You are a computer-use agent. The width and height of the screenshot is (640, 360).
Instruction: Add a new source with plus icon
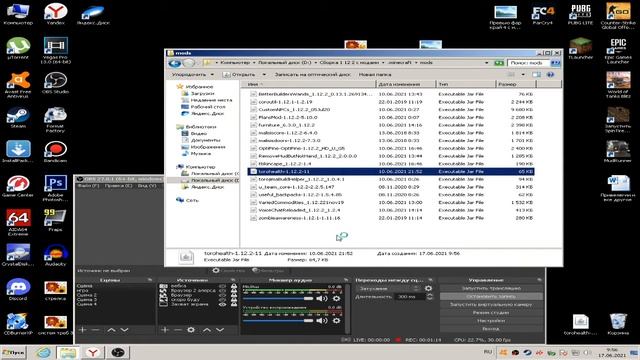(164, 329)
